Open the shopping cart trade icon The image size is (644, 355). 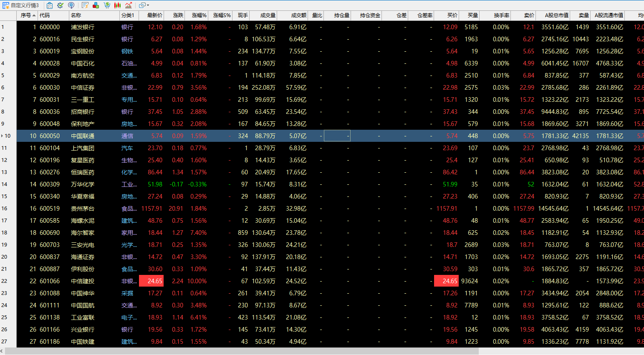(x=107, y=5)
